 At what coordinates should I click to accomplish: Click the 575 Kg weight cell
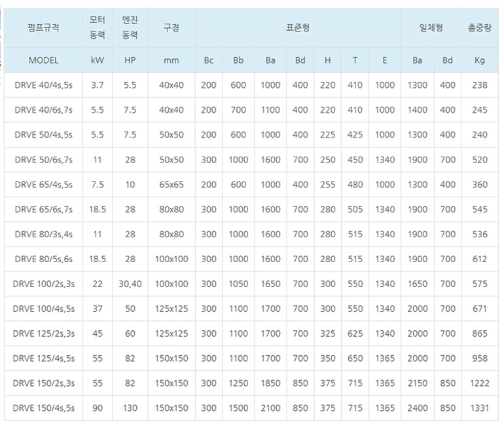[x=480, y=284]
